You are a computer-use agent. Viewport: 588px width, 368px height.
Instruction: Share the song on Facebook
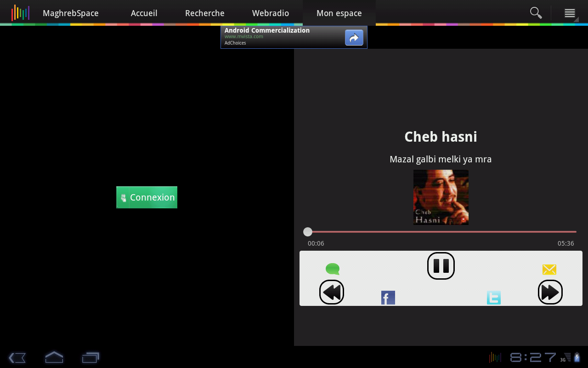click(x=388, y=298)
